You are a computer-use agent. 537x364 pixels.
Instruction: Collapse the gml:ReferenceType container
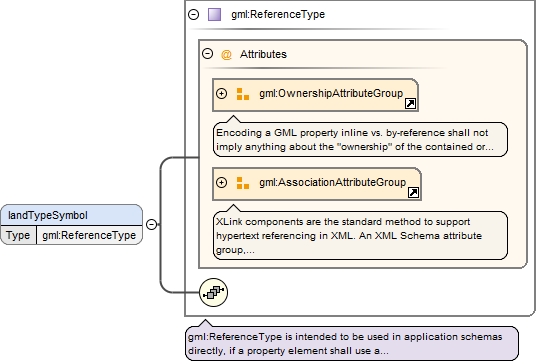[x=193, y=14]
